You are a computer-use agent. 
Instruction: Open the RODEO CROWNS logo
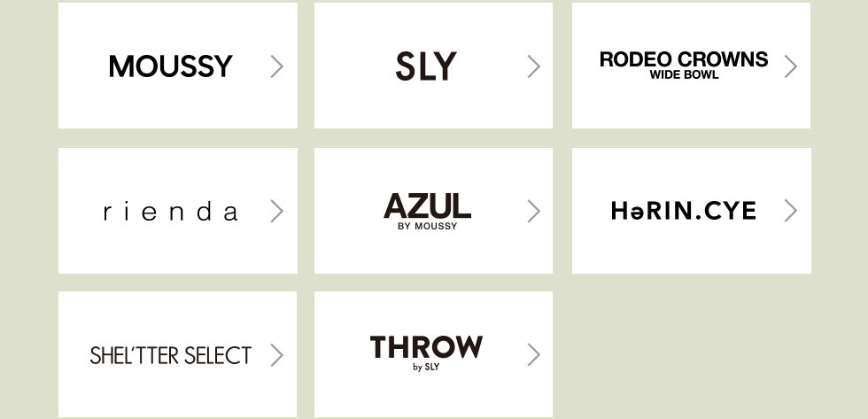[684, 59]
